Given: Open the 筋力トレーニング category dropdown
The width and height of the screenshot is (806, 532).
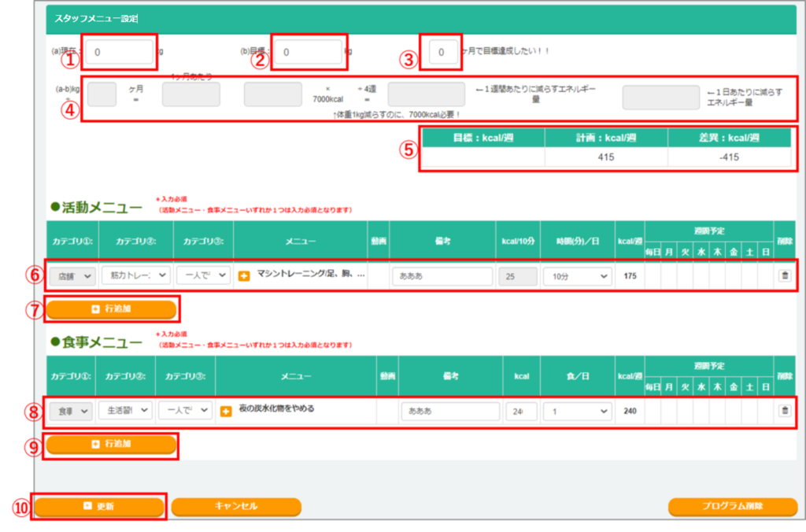Looking at the screenshot, I should click(135, 276).
